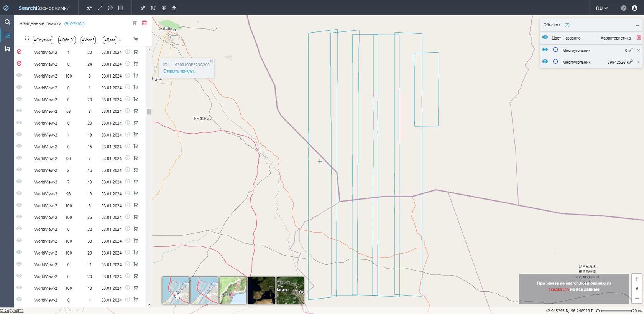Click the upload arrow icon
Screen dimensions: 644x314
click(164, 8)
